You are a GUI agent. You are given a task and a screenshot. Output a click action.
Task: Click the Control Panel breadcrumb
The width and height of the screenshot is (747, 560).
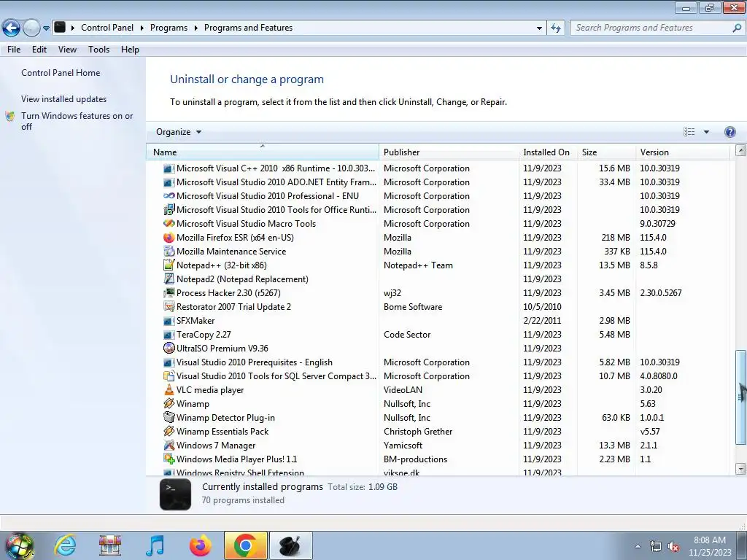tap(107, 28)
